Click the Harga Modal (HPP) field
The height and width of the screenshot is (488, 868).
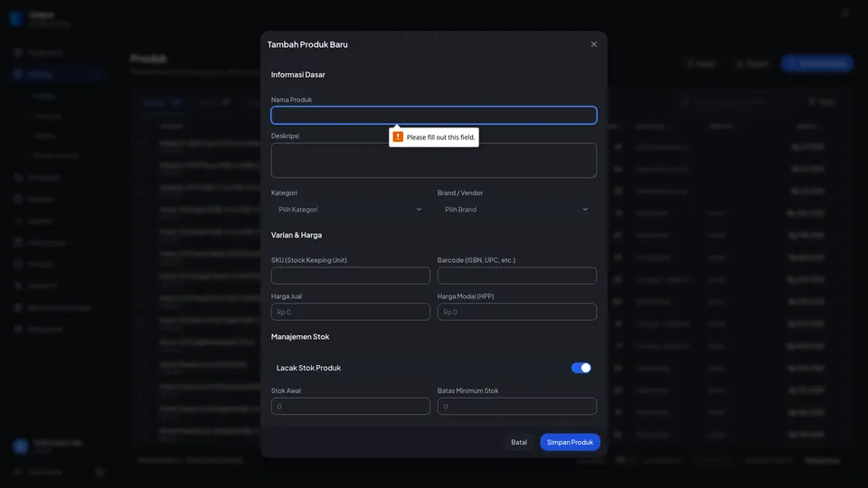click(x=516, y=312)
